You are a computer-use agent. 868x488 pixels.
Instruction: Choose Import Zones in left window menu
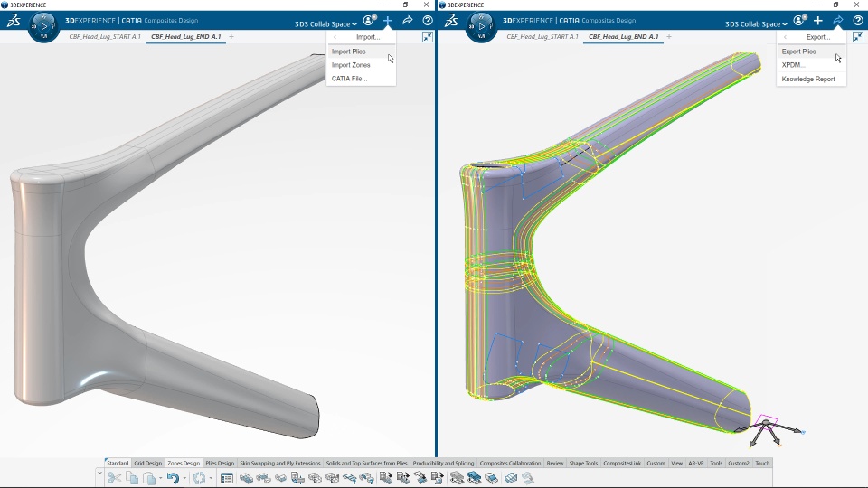(x=361, y=65)
